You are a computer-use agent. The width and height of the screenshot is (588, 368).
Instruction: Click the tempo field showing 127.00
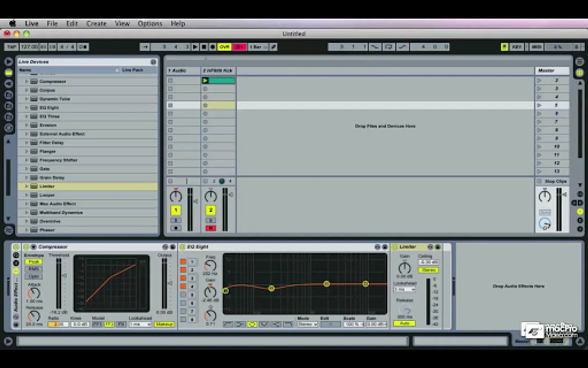point(29,47)
